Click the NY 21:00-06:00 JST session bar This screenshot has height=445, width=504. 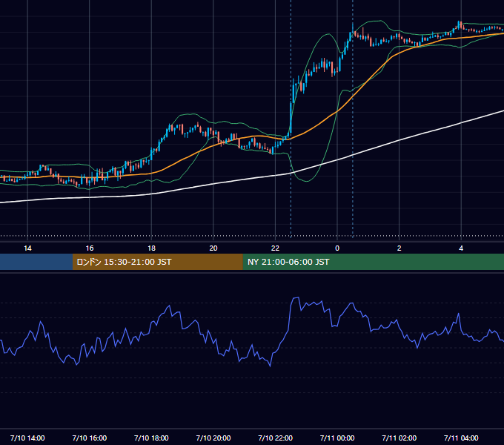[373, 262]
